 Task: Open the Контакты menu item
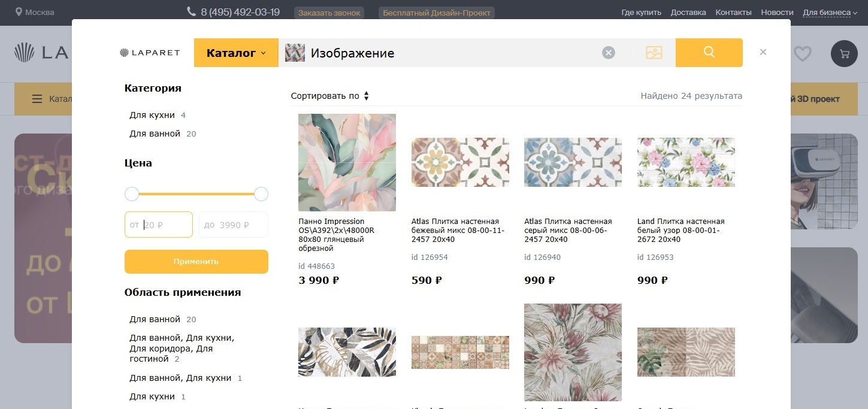point(733,12)
